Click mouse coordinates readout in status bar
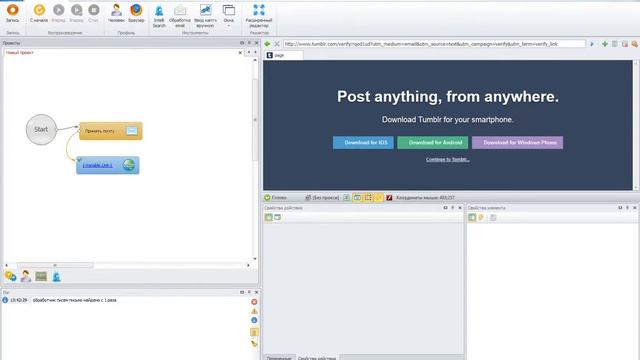The width and height of the screenshot is (640, 360). point(425,198)
